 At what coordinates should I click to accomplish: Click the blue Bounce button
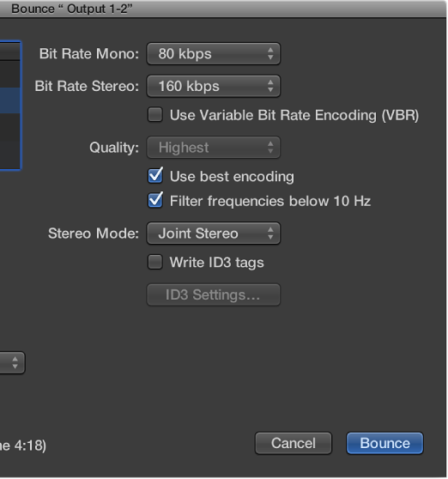[x=384, y=443]
